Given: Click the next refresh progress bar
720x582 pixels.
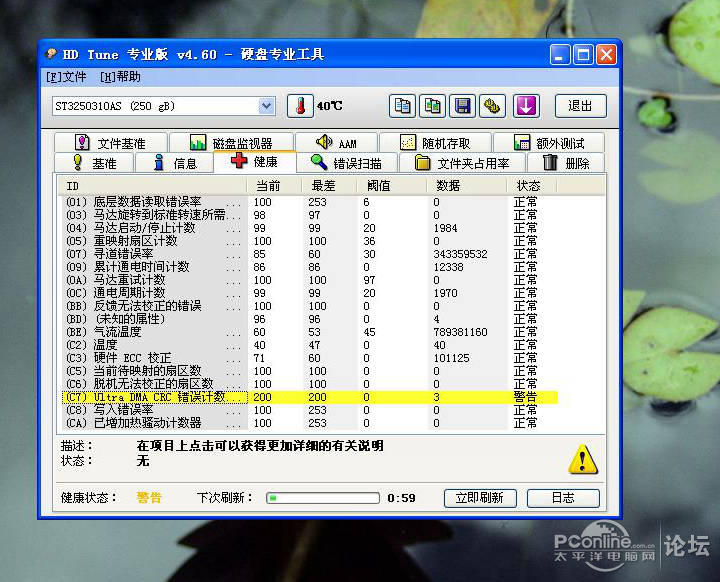Looking at the screenshot, I should click(x=323, y=498).
